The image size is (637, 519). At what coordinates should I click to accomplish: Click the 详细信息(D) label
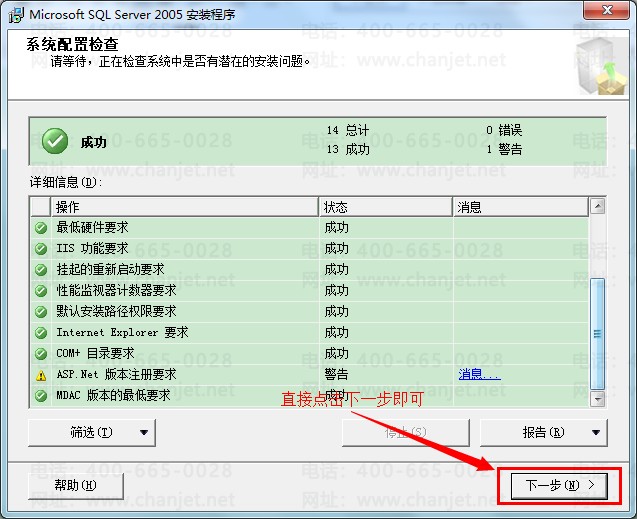pyautogui.click(x=66, y=182)
